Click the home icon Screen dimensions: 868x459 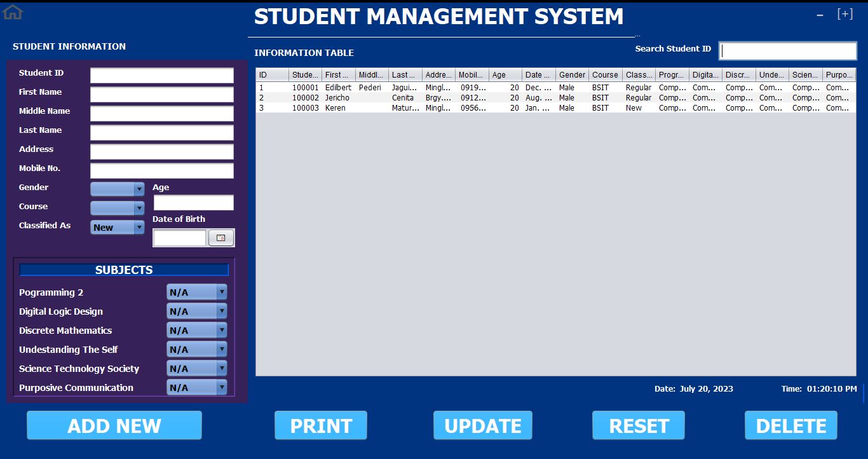(13, 11)
